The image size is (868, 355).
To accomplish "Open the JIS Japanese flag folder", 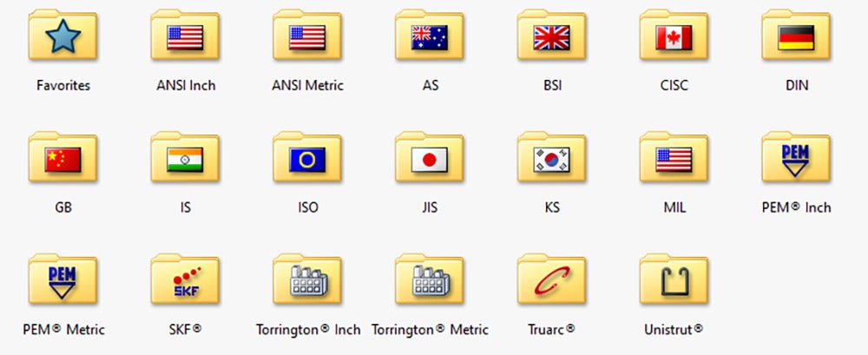I will tap(430, 159).
